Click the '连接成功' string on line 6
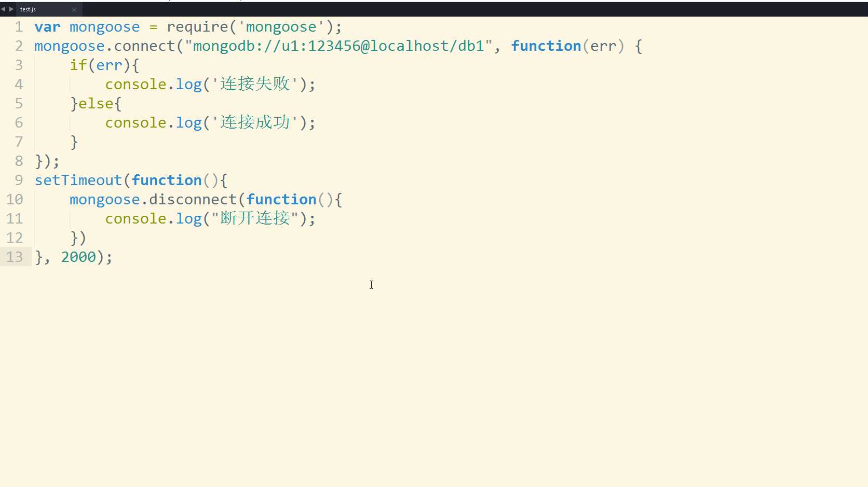This screenshot has height=487, width=868. click(x=254, y=122)
